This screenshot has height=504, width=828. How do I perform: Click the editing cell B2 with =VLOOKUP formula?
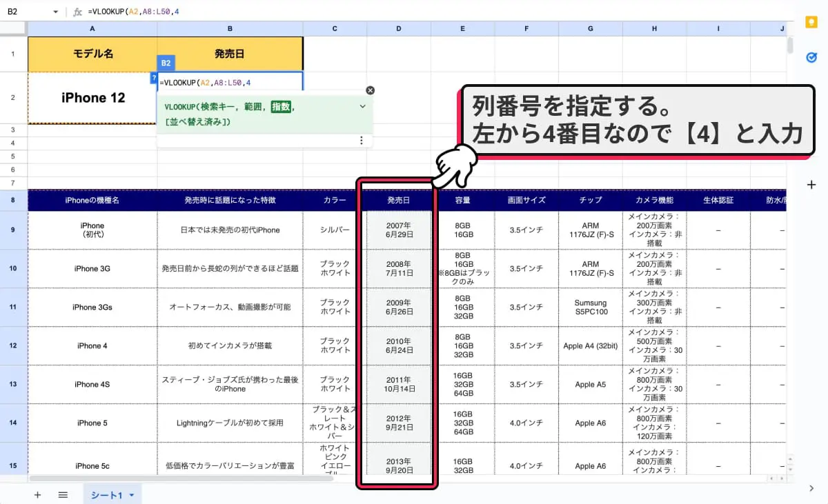coord(230,83)
